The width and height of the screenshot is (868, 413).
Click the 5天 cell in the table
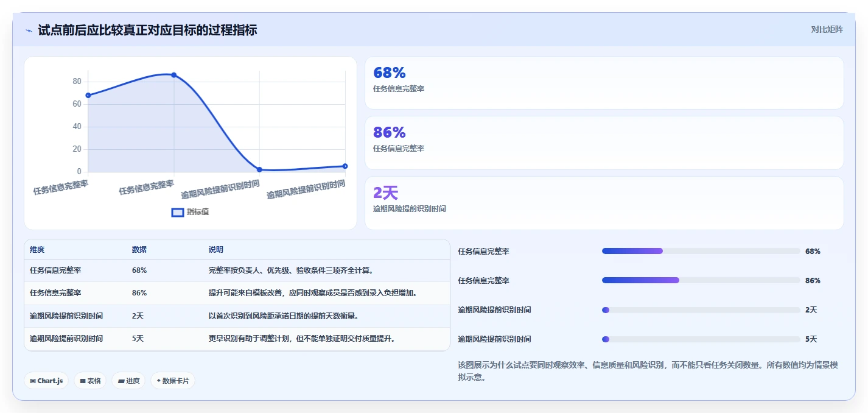click(x=138, y=338)
